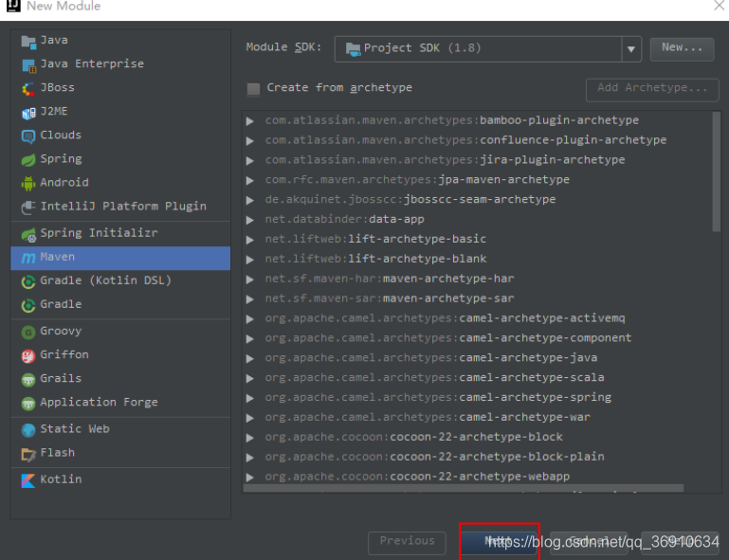Expand lift-archetype-blank entry
The width and height of the screenshot is (729, 560).
[250, 260]
